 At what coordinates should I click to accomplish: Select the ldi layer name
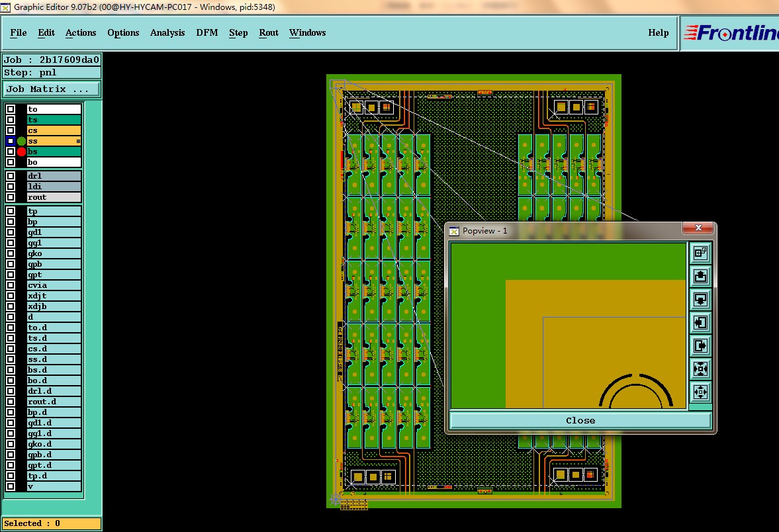54,187
